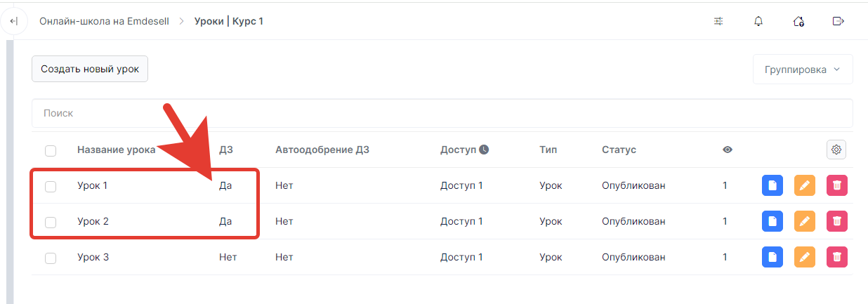
Task: Delete Урок 3 with the red trash icon
Action: click(x=837, y=257)
